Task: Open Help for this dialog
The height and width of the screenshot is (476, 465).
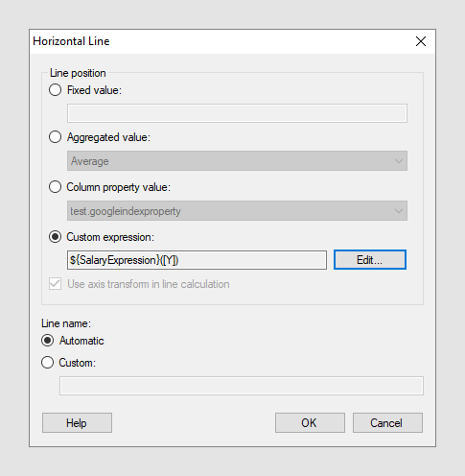Action: pyautogui.click(x=77, y=423)
